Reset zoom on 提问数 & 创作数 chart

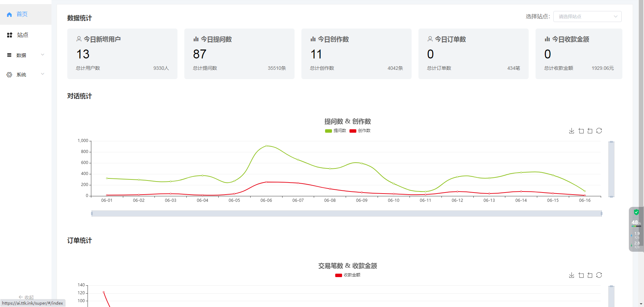[590, 131]
